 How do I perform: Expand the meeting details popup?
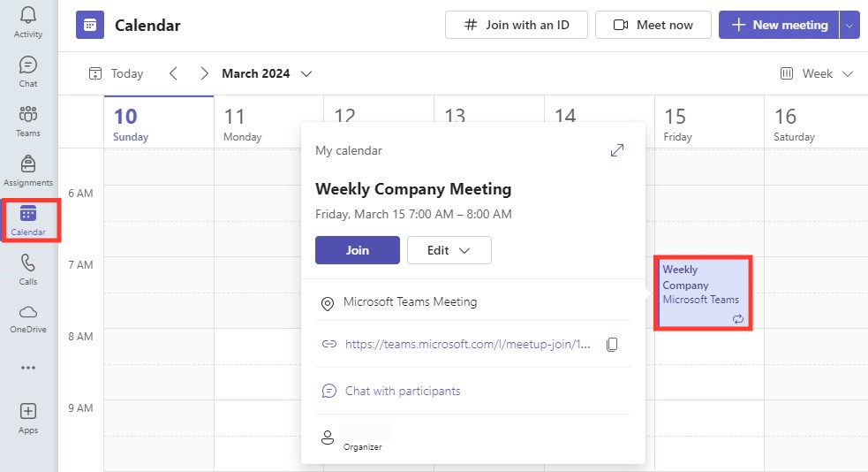616,150
